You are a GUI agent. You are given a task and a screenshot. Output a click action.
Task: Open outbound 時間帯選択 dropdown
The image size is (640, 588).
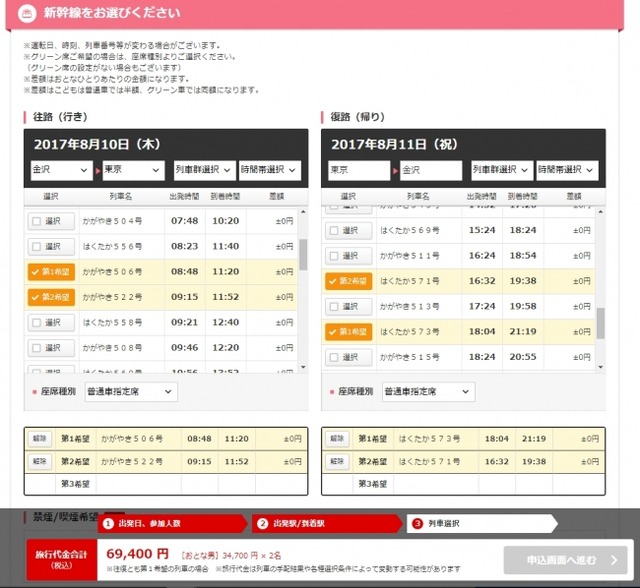click(270, 170)
